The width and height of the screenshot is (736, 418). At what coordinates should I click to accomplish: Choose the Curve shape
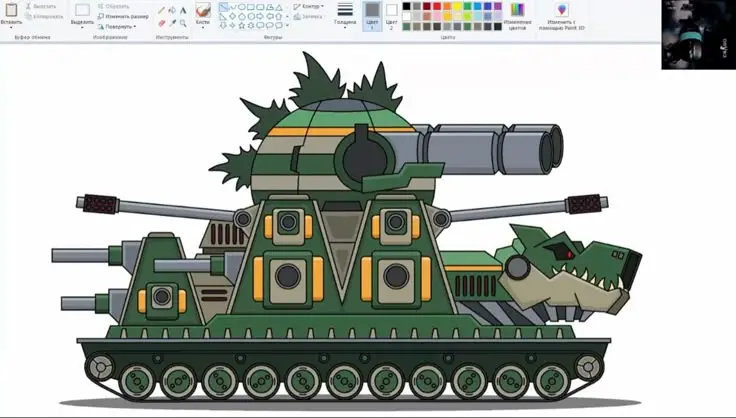point(233,7)
